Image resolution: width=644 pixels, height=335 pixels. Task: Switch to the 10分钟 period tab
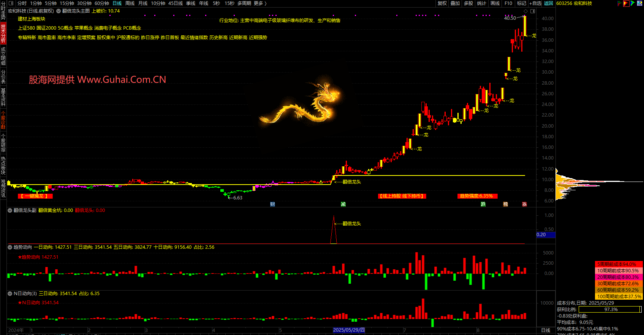tap(158, 3)
